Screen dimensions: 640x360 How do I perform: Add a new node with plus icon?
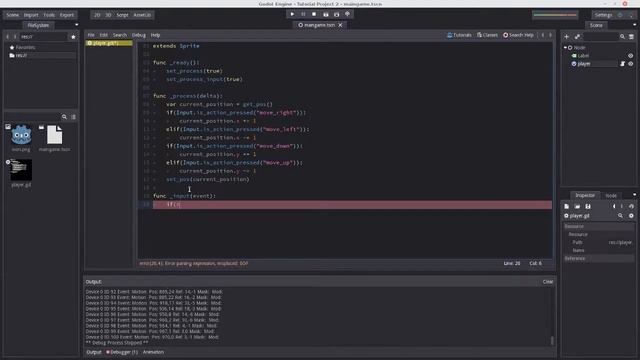click(567, 37)
